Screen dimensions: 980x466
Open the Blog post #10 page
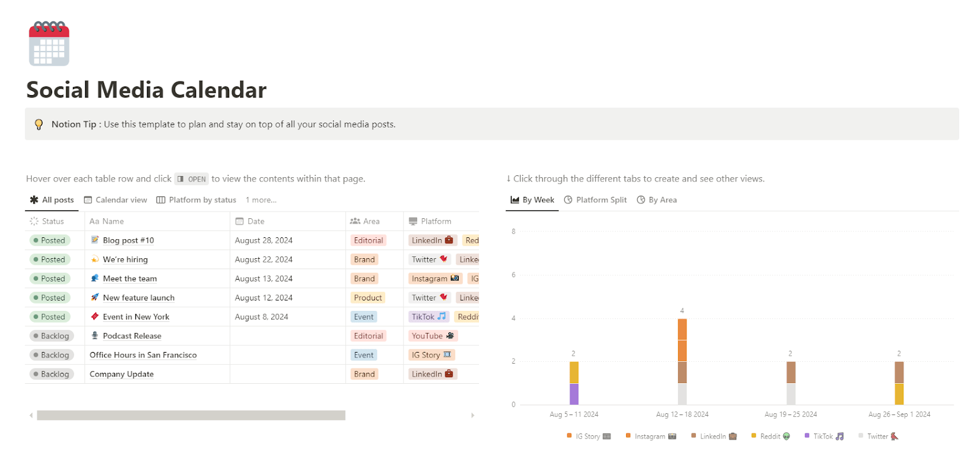click(128, 240)
